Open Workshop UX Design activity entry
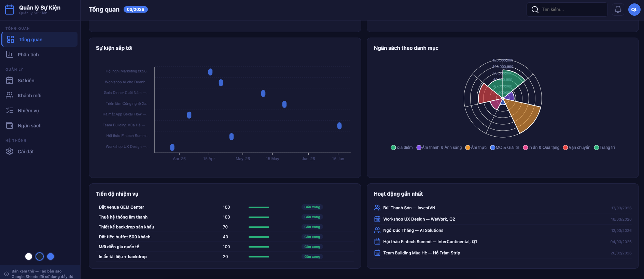Viewport: 644px width, 279px height. tap(419, 219)
